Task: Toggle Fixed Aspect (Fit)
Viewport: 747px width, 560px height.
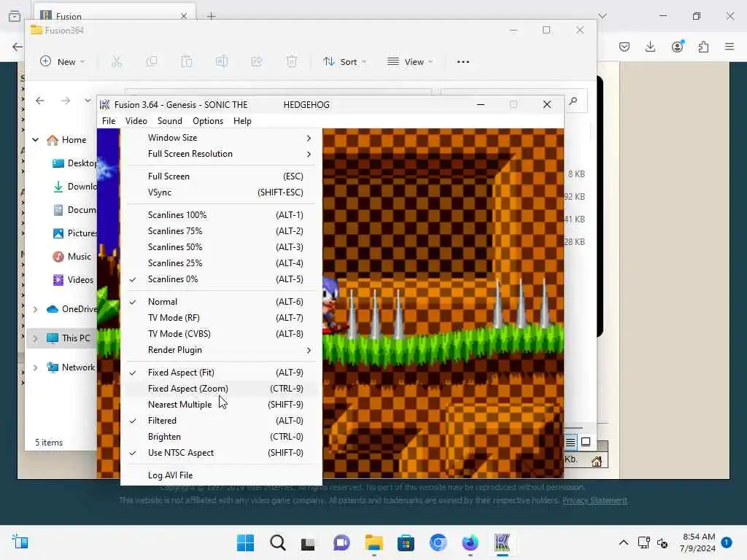Action: pyautogui.click(x=222, y=373)
